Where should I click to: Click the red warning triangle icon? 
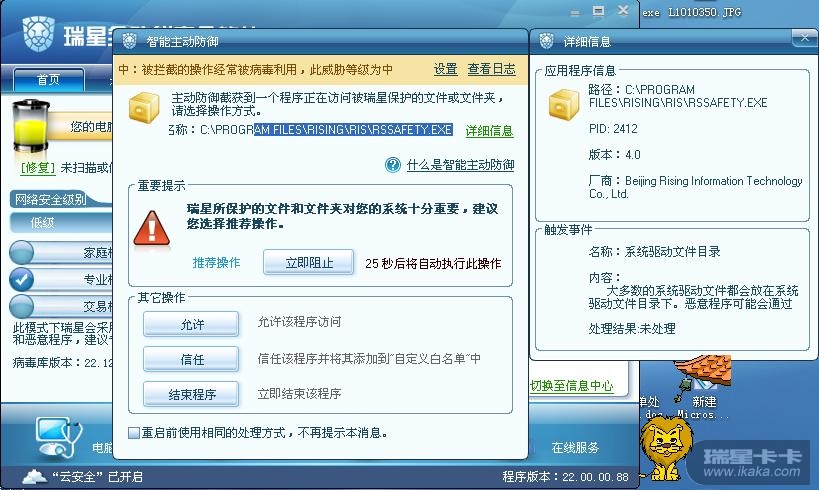tap(151, 229)
